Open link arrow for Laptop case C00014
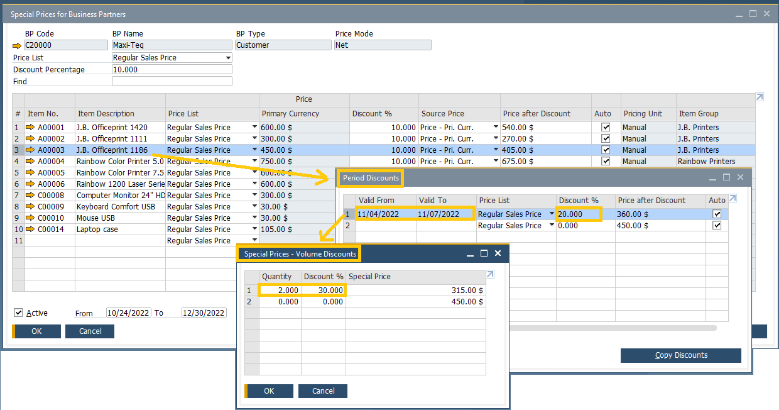Viewport: 779px width, 410px height. (31, 229)
